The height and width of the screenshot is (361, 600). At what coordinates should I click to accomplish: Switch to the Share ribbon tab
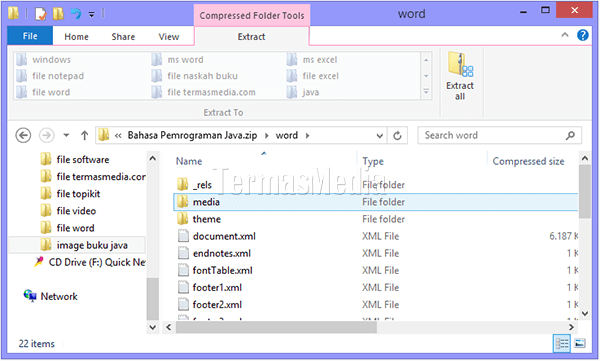point(123,37)
